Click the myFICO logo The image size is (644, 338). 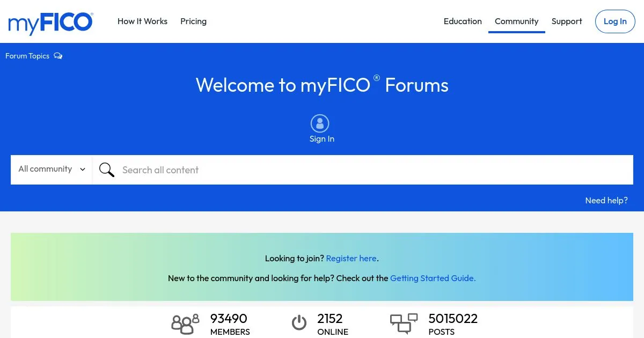point(50,23)
